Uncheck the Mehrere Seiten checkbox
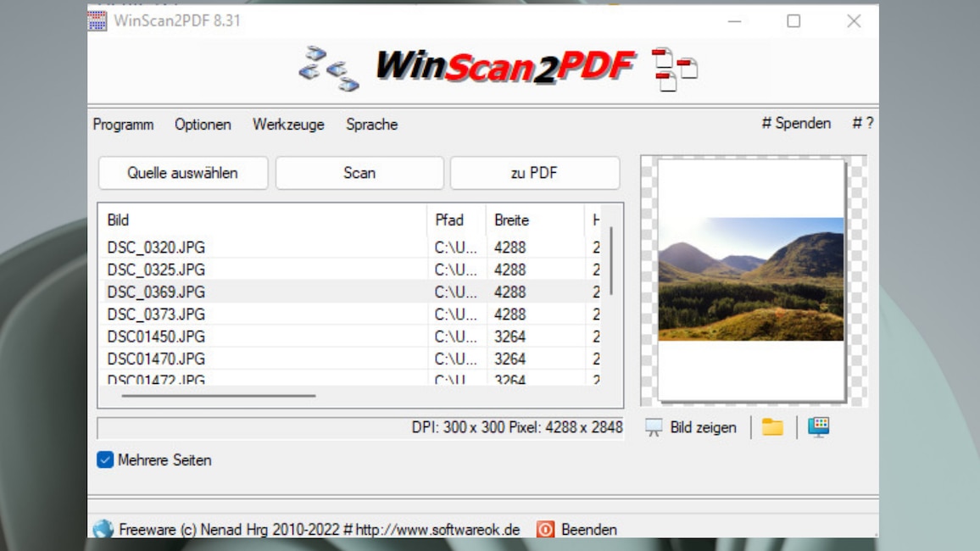Image resolution: width=980 pixels, height=551 pixels. click(105, 460)
